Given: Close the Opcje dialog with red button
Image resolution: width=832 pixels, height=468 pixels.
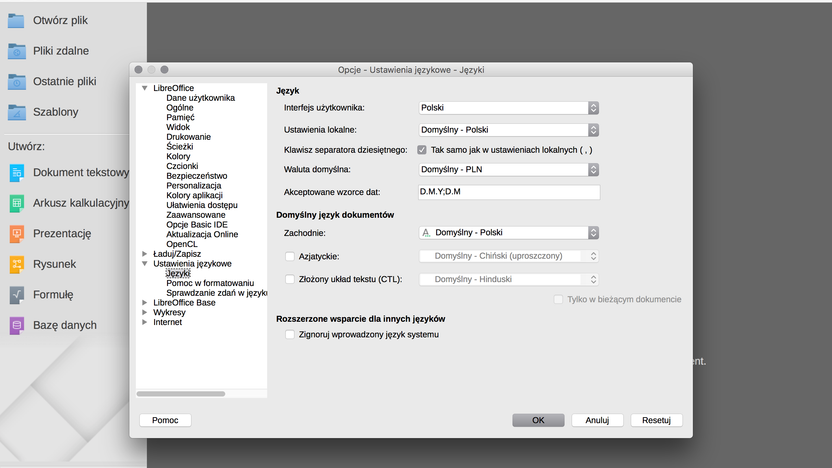Looking at the screenshot, I should point(138,70).
